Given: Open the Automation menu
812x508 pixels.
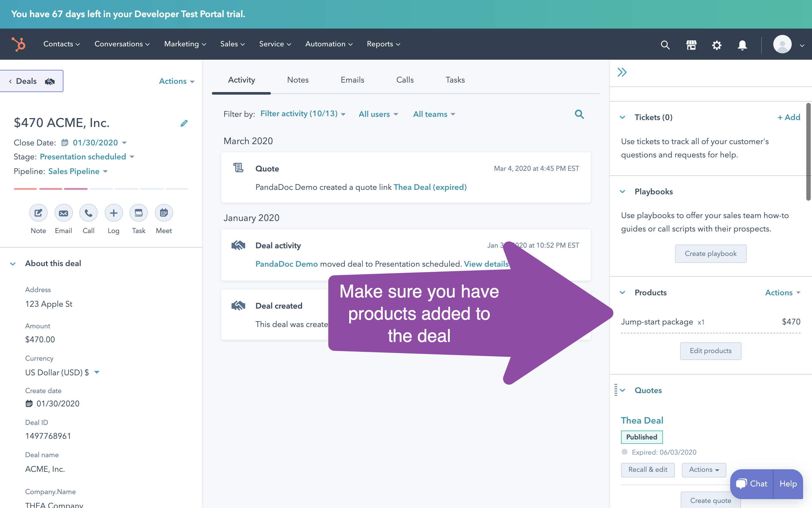Looking at the screenshot, I should pos(329,44).
